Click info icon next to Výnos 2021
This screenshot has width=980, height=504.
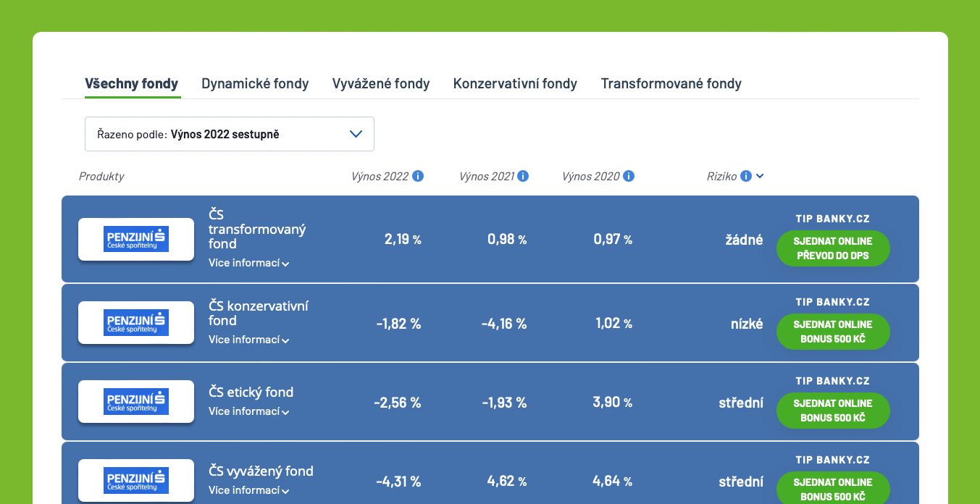524,176
